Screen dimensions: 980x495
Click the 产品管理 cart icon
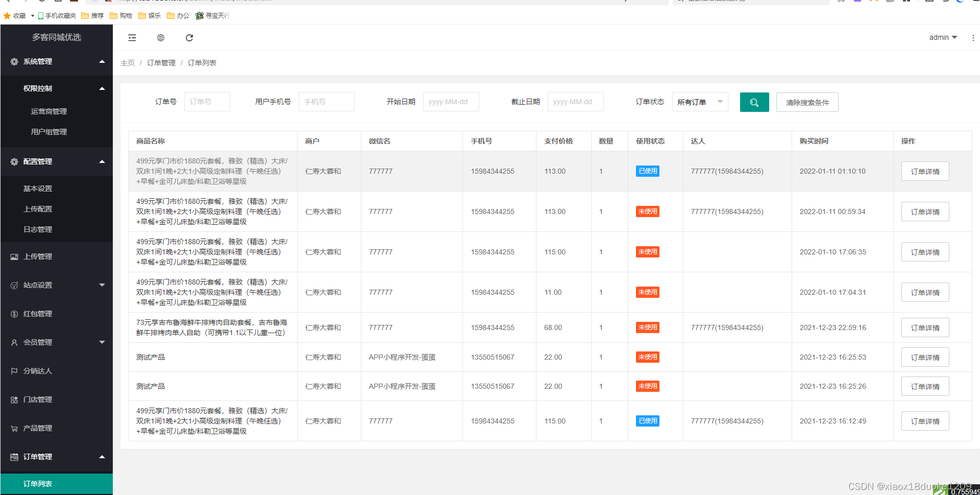pos(14,428)
